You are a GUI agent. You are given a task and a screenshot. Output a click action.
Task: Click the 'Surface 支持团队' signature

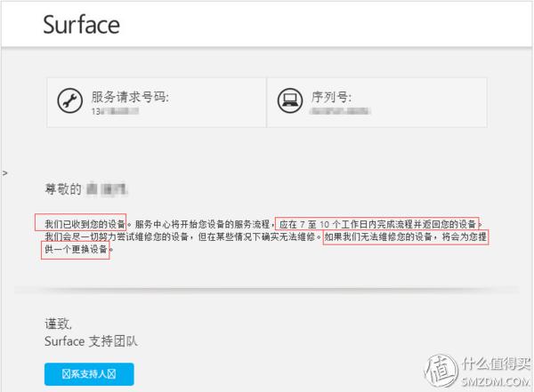(91, 341)
